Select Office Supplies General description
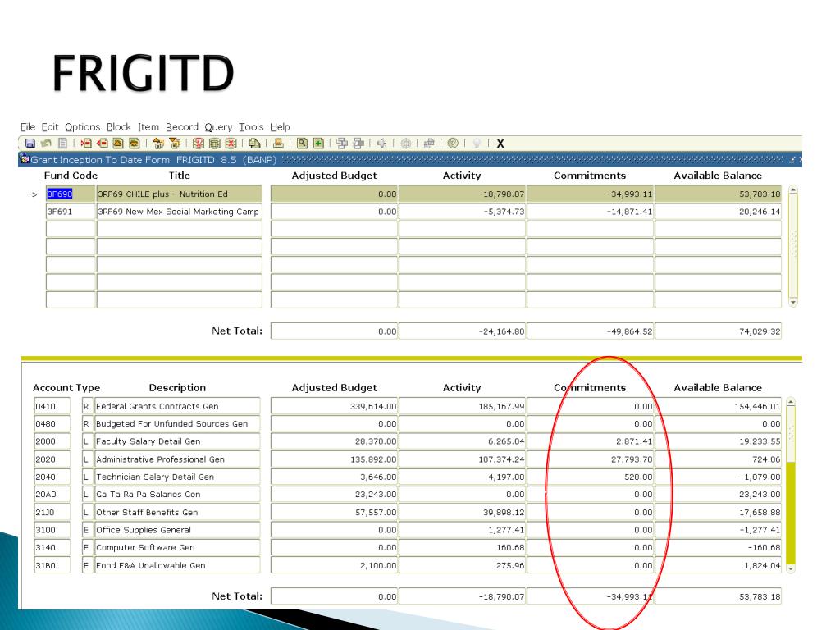This screenshot has width=840, height=630. pos(177,530)
